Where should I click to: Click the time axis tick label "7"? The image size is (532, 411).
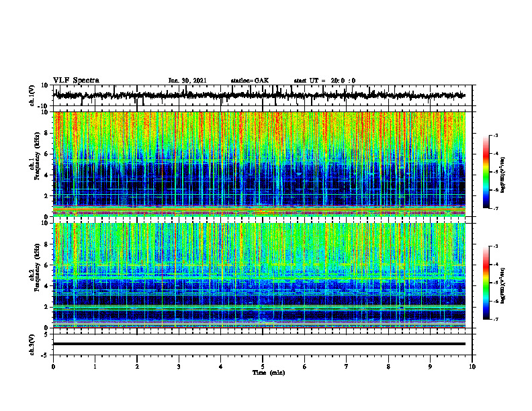[347, 367]
